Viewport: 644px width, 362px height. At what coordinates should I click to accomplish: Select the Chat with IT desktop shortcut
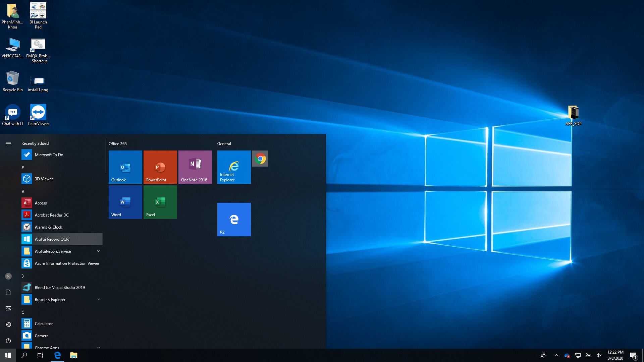pos(13,115)
